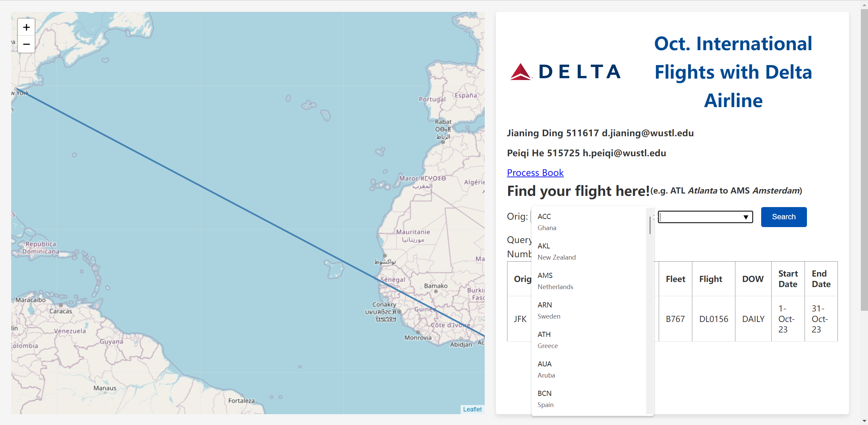Click the Search button
The height and width of the screenshot is (425, 868).
point(784,217)
